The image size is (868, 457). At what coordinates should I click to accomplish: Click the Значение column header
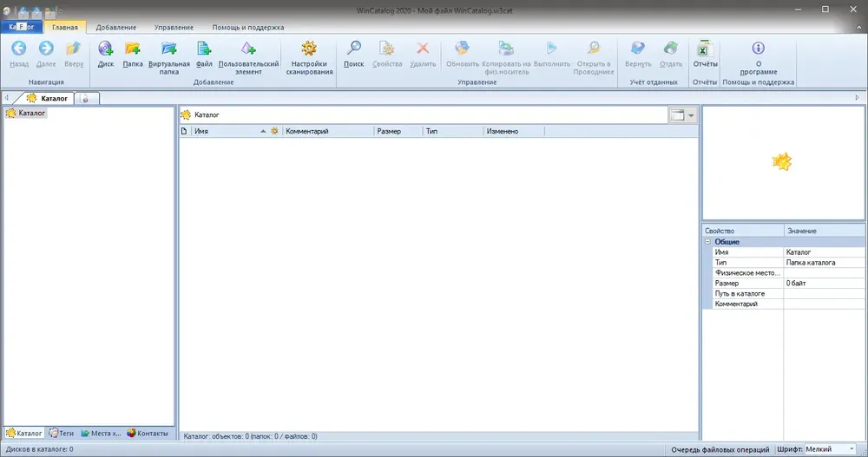825,231
